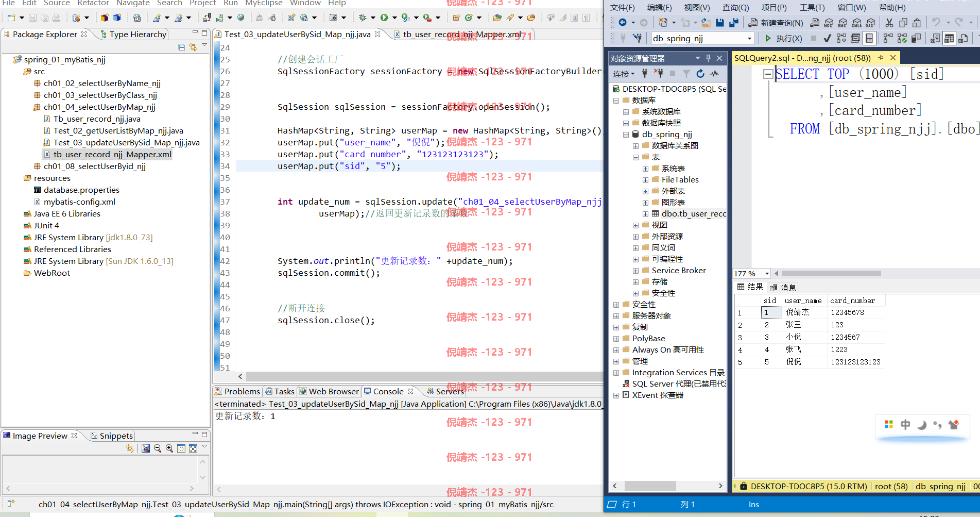Open the 工具(T) menu in SSMS

[812, 7]
